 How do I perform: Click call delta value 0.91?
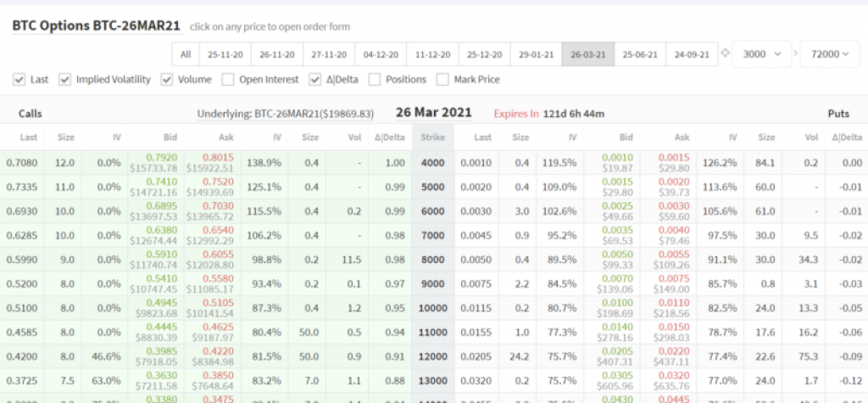(395, 356)
